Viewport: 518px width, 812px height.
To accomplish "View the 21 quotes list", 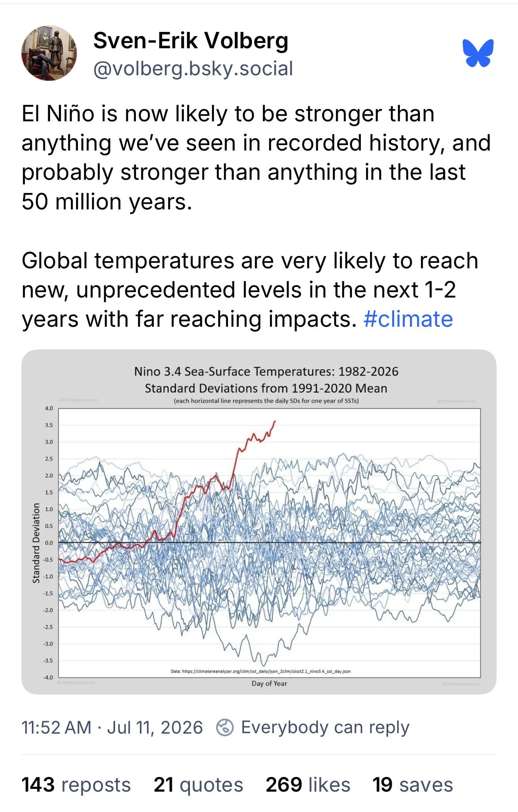I will 198,785.
